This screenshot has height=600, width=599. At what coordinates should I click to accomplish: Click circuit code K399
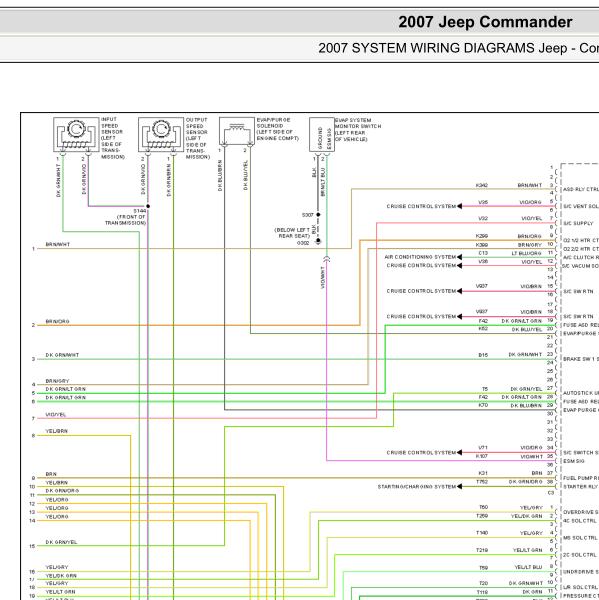pyautogui.click(x=481, y=245)
